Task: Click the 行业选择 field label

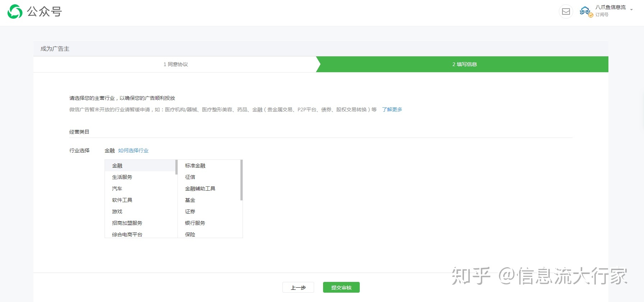Action: click(x=79, y=150)
